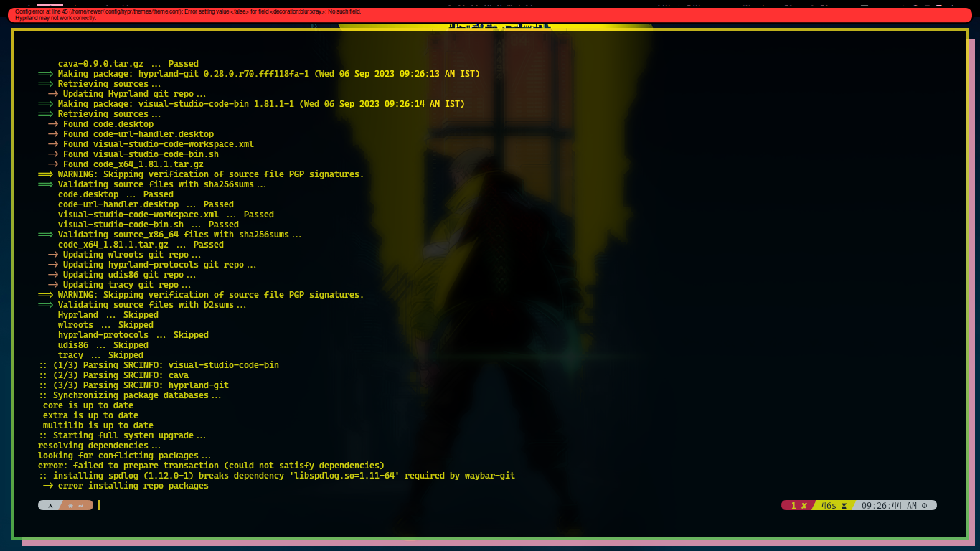Select the 'core is up to date' line
This screenshot has width=980, height=551.
click(x=86, y=405)
